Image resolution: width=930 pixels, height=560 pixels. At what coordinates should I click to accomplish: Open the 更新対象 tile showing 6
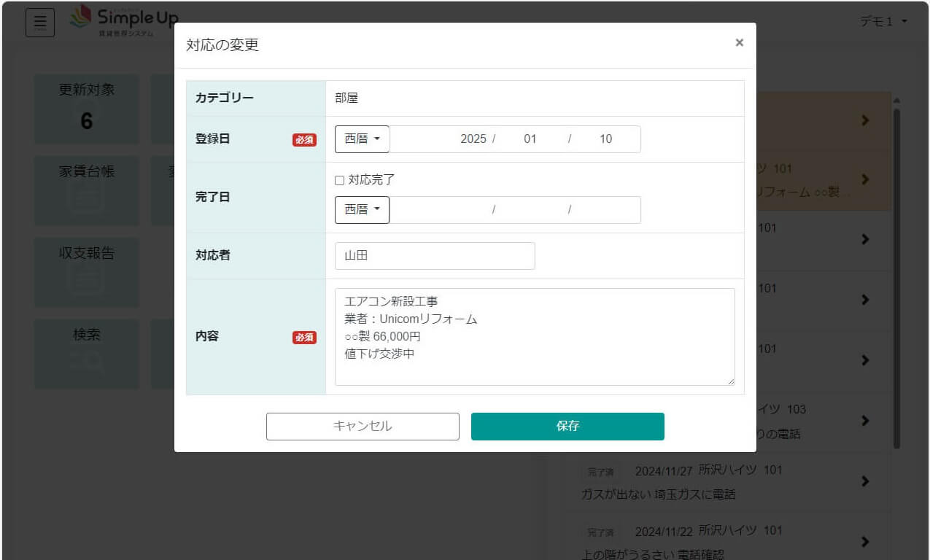(87, 109)
